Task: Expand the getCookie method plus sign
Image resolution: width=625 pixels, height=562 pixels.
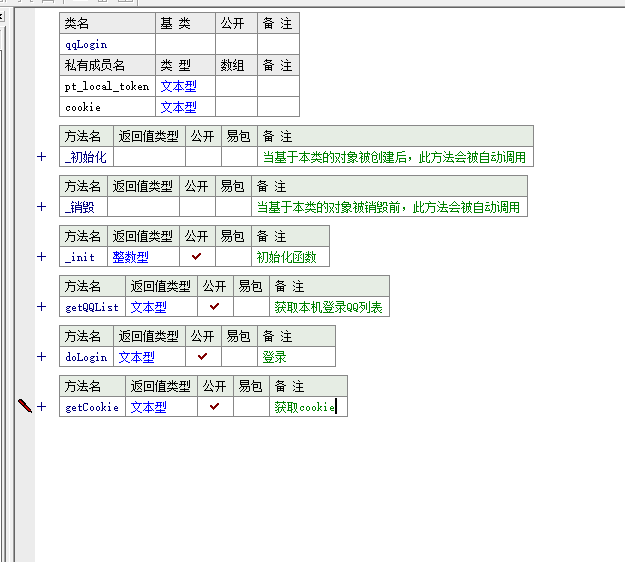Action: coord(42,407)
